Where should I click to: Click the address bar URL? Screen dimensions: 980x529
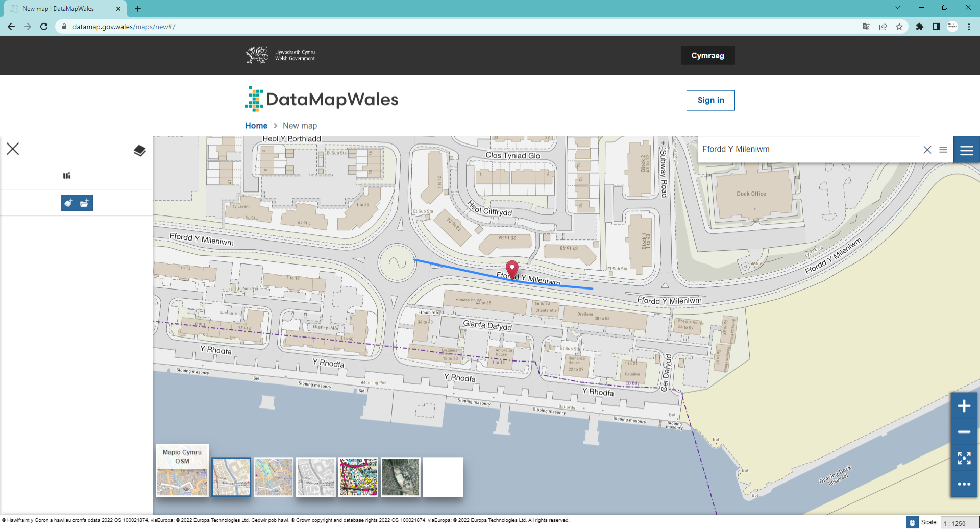tap(124, 27)
